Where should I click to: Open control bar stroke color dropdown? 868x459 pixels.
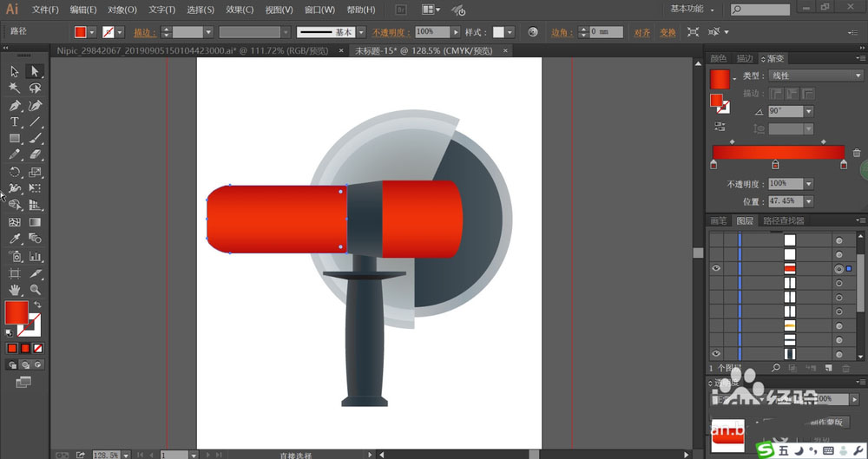[120, 32]
